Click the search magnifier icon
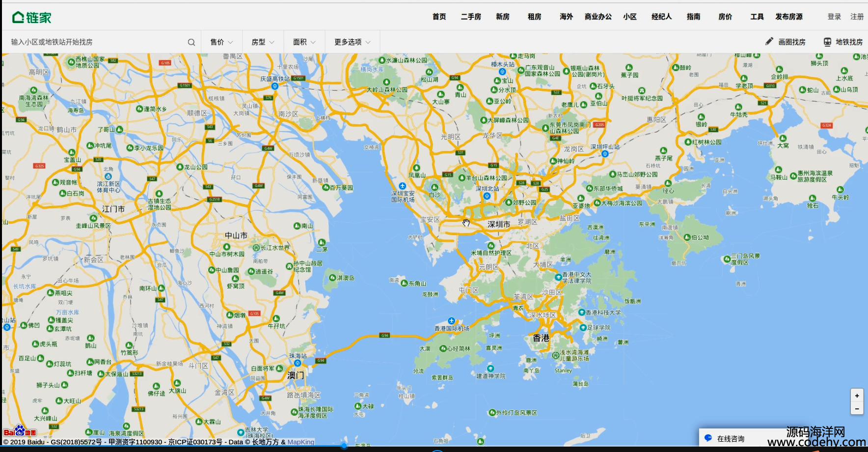868x452 pixels. coord(191,42)
